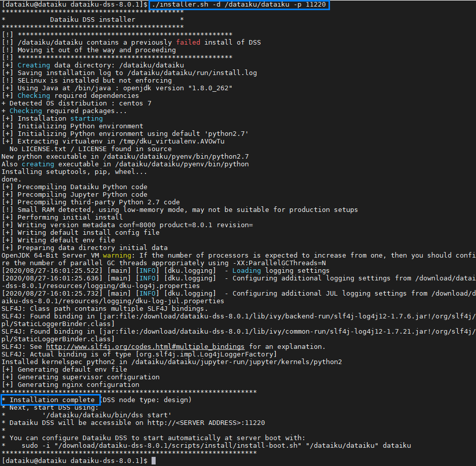Click 'Saving installation log' line path install.log
Viewport: 476px width, 466px height.
[192, 73]
